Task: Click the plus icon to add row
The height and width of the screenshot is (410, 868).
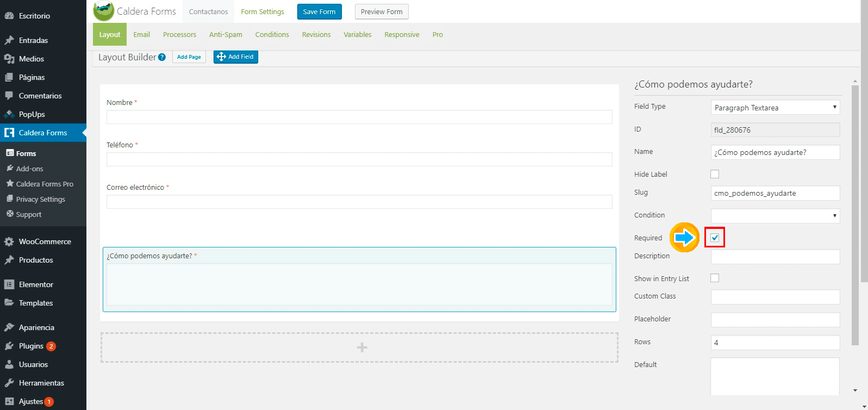Action: pyautogui.click(x=362, y=347)
